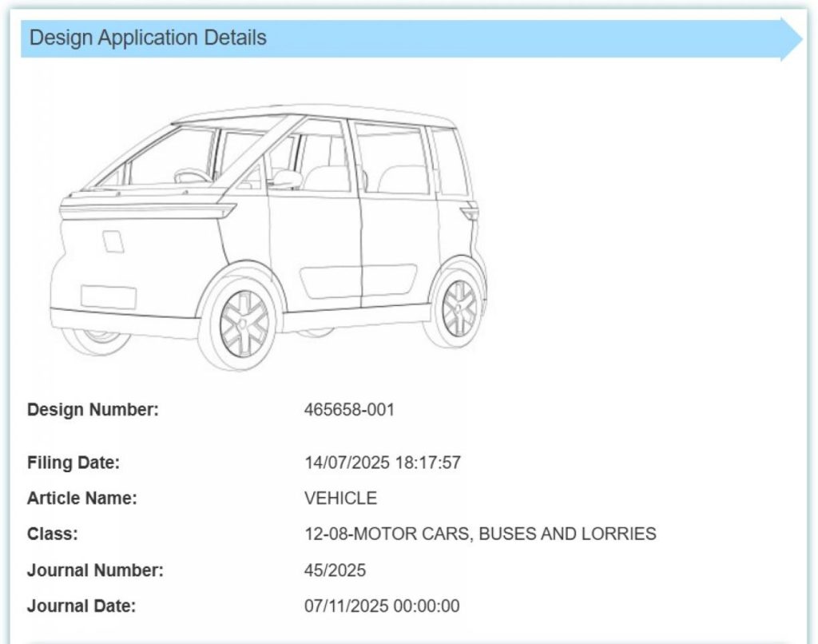This screenshot has width=818, height=644.
Task: Select the class 12-08-MOTOR CARS, BUSES AND LORRIES
Action: click(x=480, y=534)
